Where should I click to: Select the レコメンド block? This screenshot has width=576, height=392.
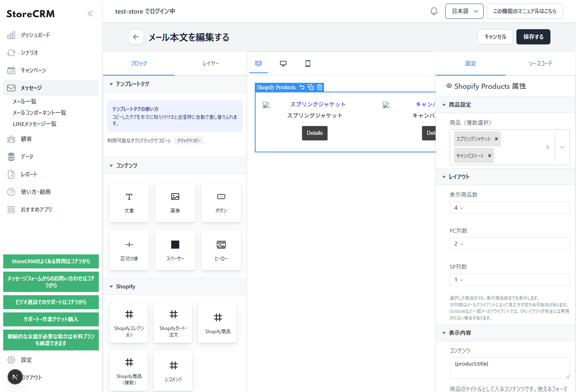(x=173, y=371)
